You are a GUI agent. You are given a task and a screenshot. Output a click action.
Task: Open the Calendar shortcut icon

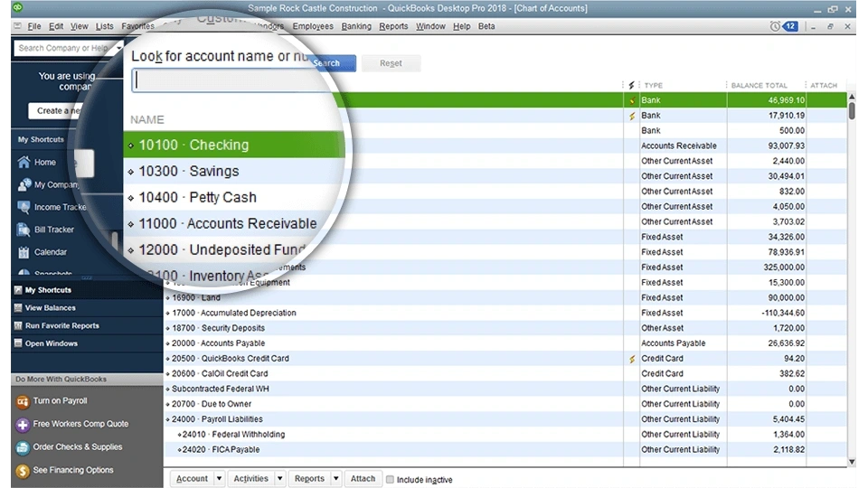(x=24, y=252)
